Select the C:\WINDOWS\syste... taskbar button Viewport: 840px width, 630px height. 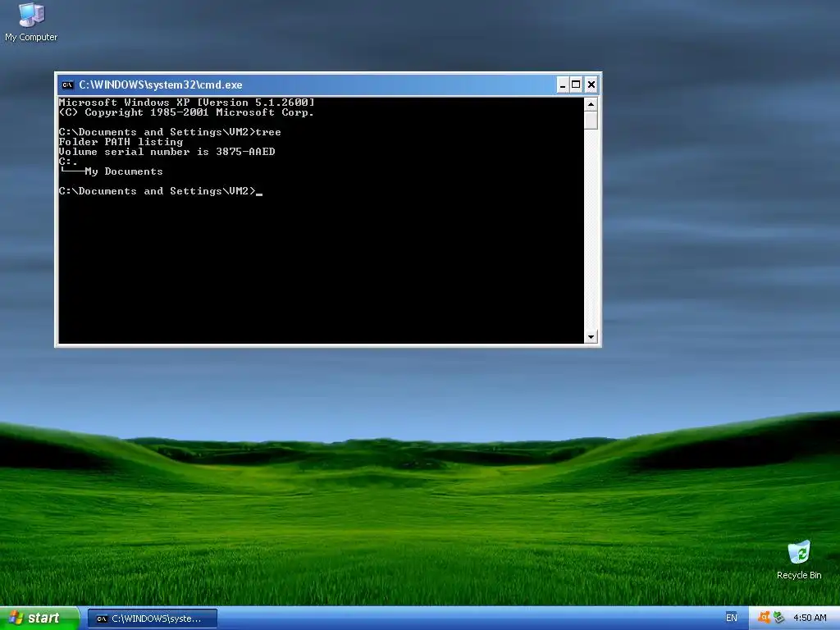pyautogui.click(x=153, y=619)
